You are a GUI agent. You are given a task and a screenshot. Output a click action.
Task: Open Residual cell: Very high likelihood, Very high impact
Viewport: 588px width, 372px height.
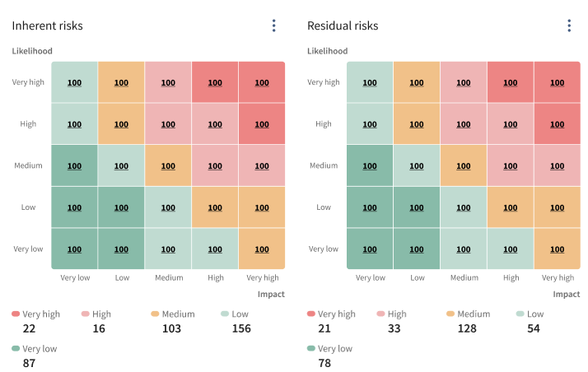click(x=558, y=82)
